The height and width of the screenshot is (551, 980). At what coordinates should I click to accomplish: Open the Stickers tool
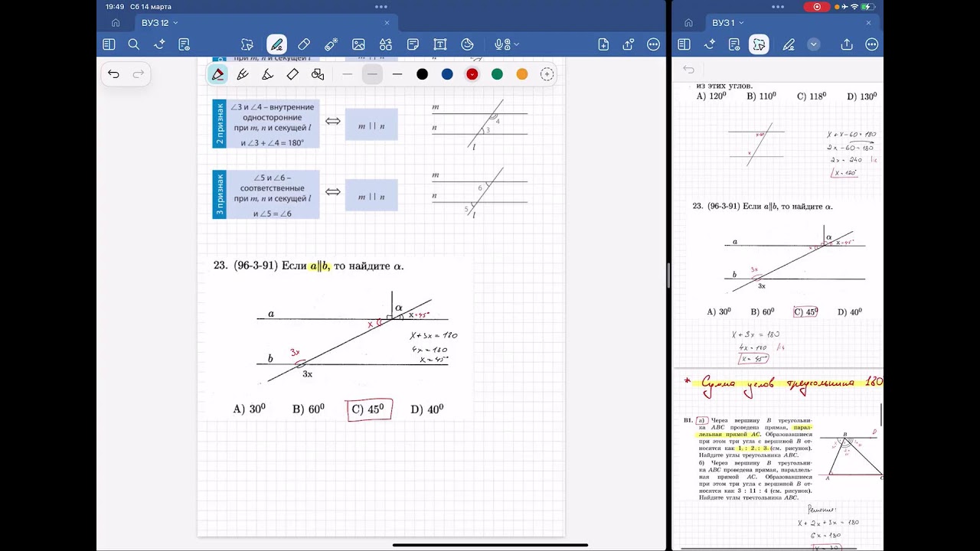(x=468, y=44)
